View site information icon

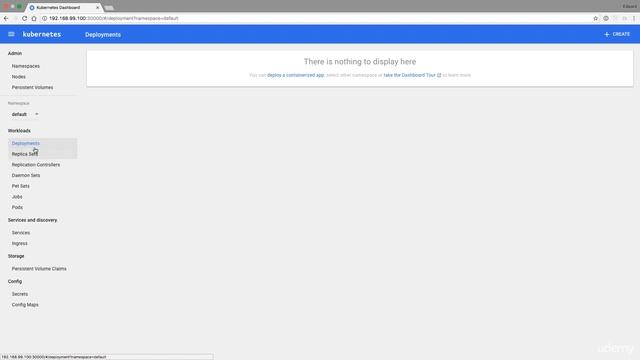point(44,18)
